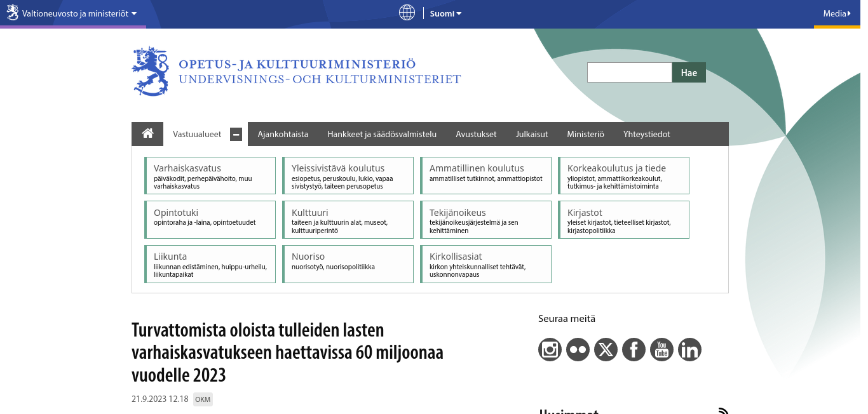Viewport: 868px width, 414px height.
Task: Open the Facebook social icon
Action: tap(634, 349)
